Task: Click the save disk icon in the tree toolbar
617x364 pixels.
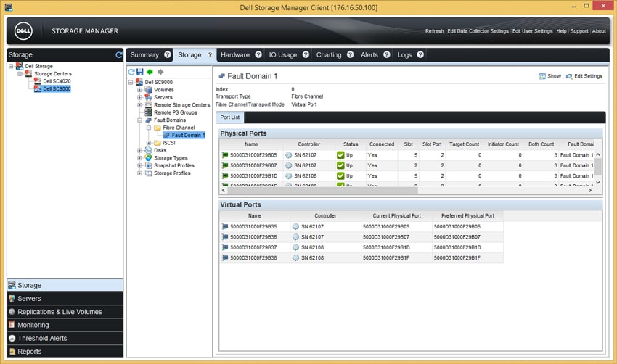Action: 140,72
